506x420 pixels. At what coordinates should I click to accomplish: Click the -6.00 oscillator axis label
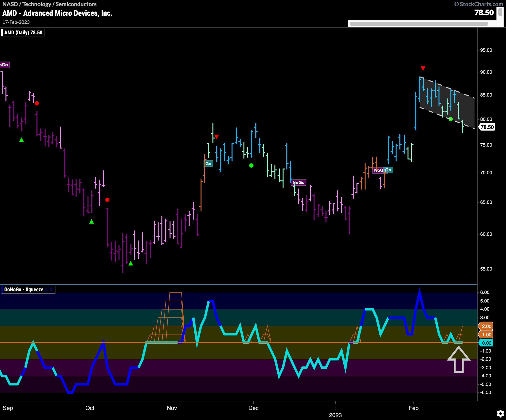485,392
